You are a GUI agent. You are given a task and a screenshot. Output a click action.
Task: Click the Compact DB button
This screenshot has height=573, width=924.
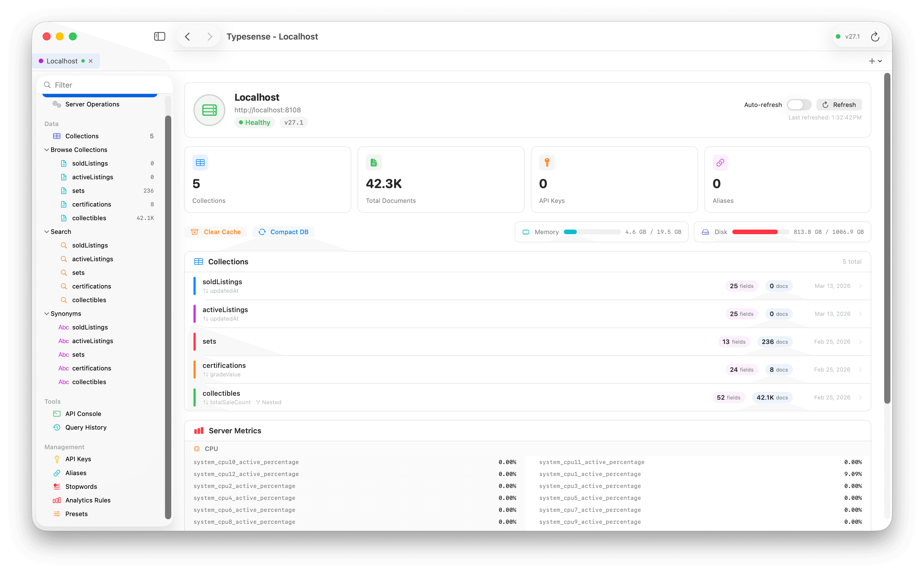pyautogui.click(x=283, y=232)
